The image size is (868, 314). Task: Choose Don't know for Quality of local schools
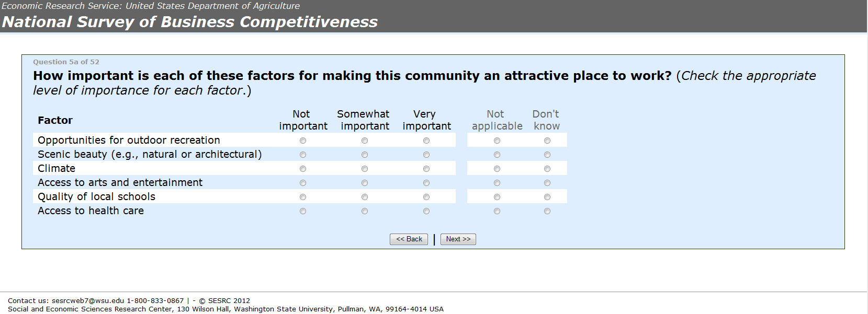547,197
